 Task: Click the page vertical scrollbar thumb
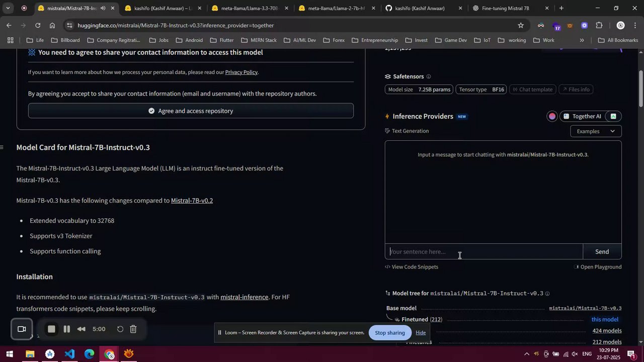(x=641, y=88)
